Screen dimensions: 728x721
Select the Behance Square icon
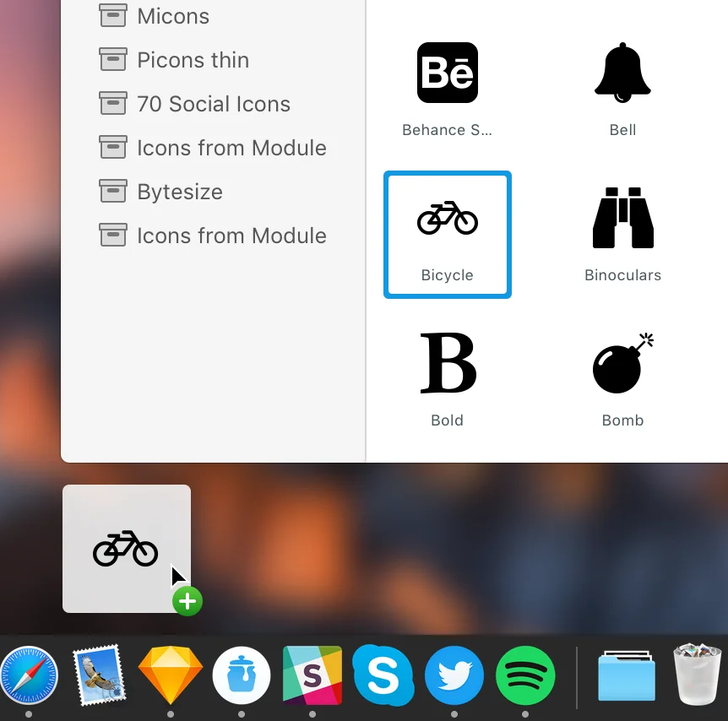coord(447,73)
